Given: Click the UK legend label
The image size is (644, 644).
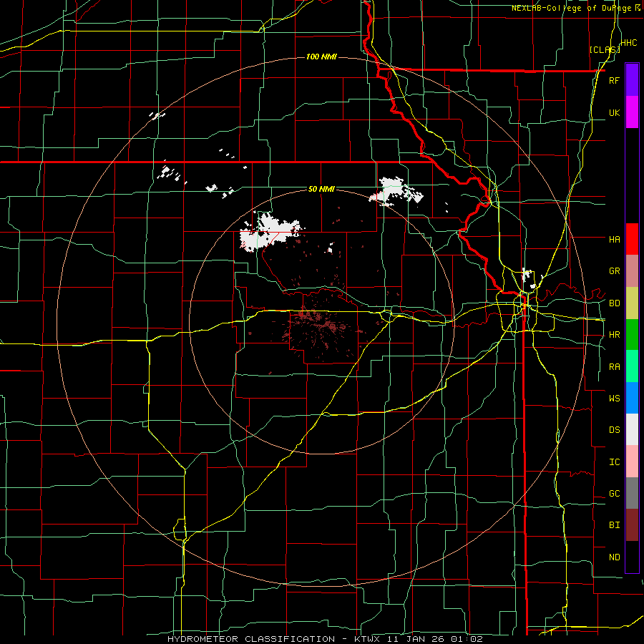Looking at the screenshot, I should click(614, 112).
